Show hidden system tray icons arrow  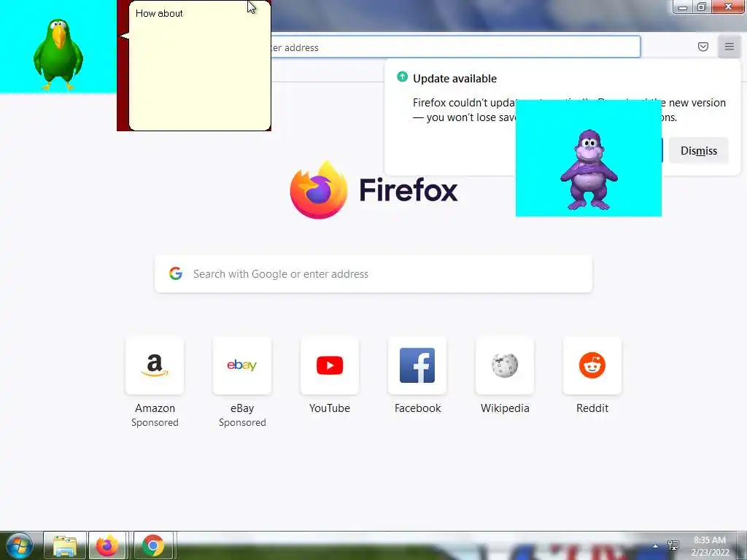click(656, 546)
